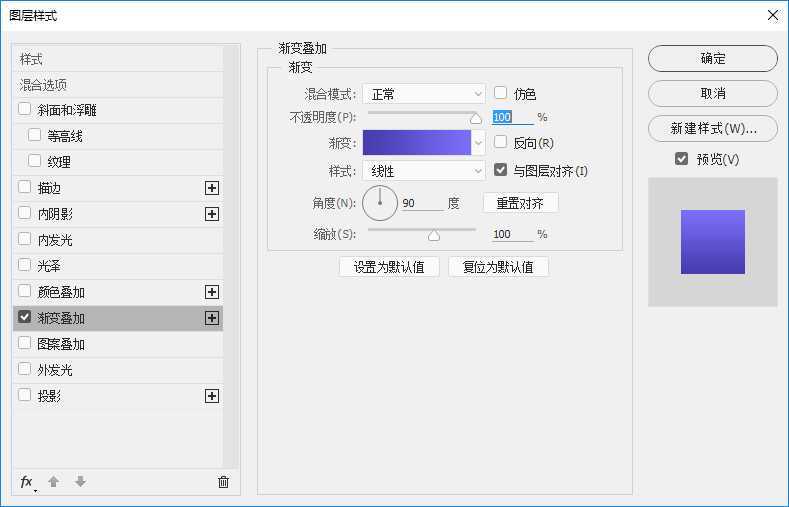The height and width of the screenshot is (507, 789).
Task: Add another 渐变叠加 effect with plus icon
Action: pyautogui.click(x=212, y=318)
